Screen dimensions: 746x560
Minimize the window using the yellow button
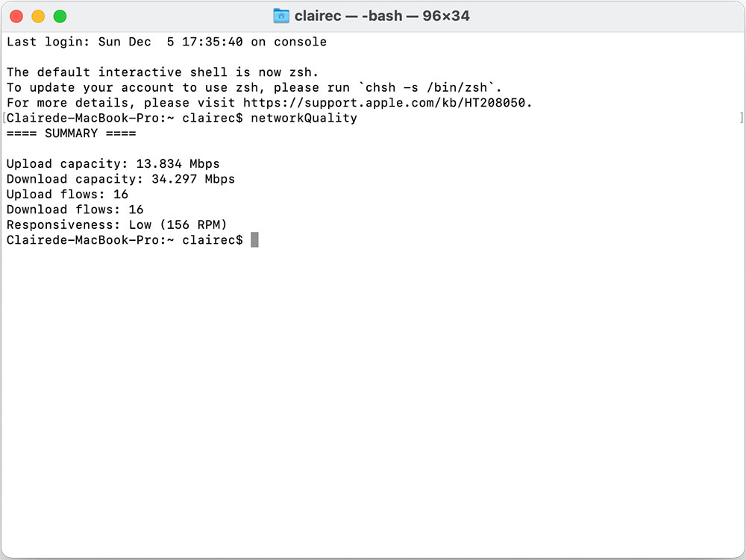click(x=38, y=16)
